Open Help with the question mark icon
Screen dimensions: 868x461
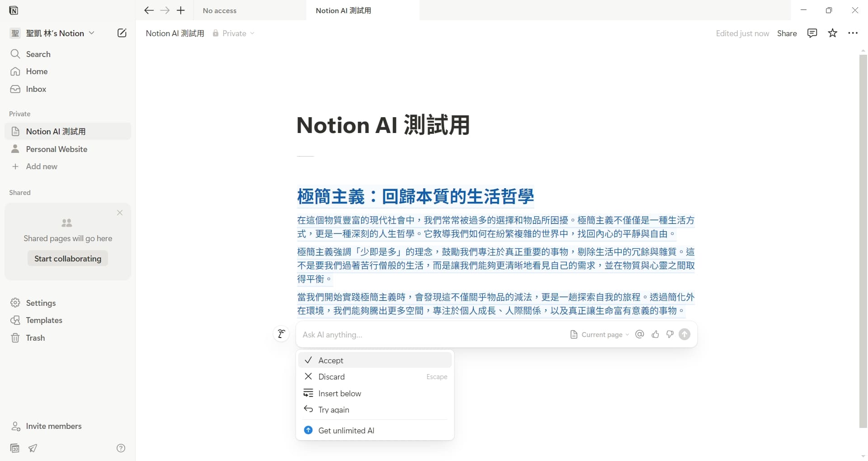click(121, 448)
